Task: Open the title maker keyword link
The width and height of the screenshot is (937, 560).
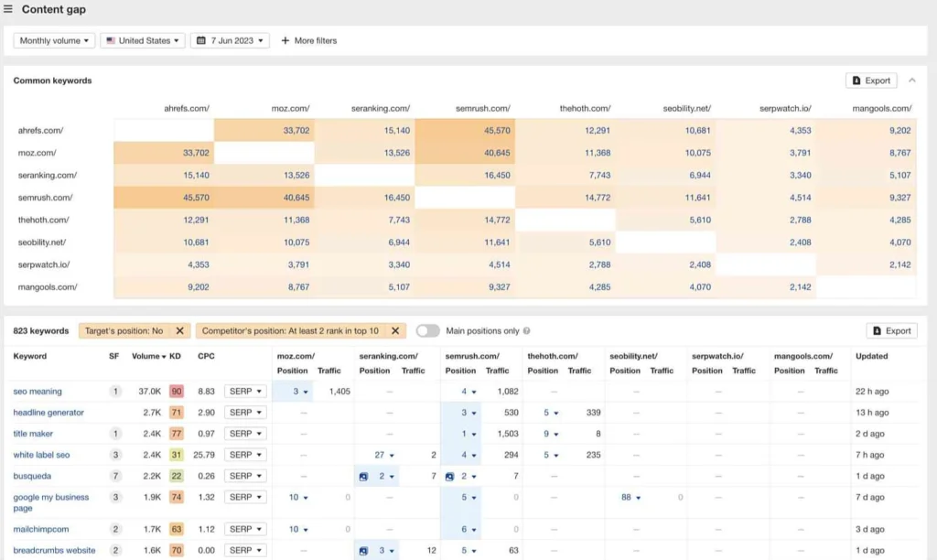Action: [33, 434]
